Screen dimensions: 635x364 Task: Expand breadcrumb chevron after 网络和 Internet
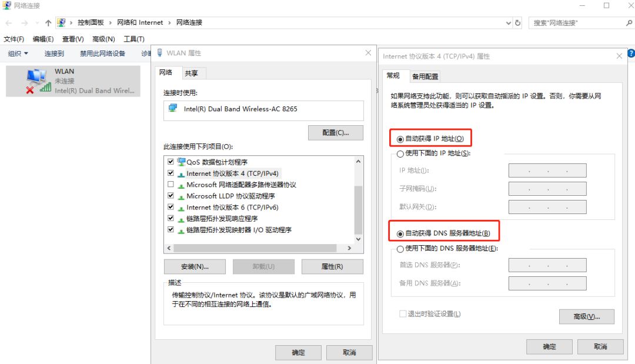[x=169, y=23]
